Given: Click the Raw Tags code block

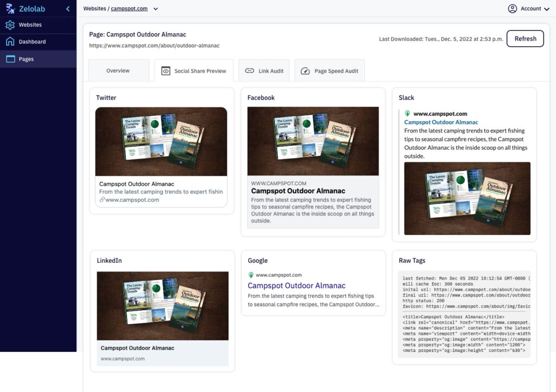Looking at the screenshot, I should coord(465,314).
